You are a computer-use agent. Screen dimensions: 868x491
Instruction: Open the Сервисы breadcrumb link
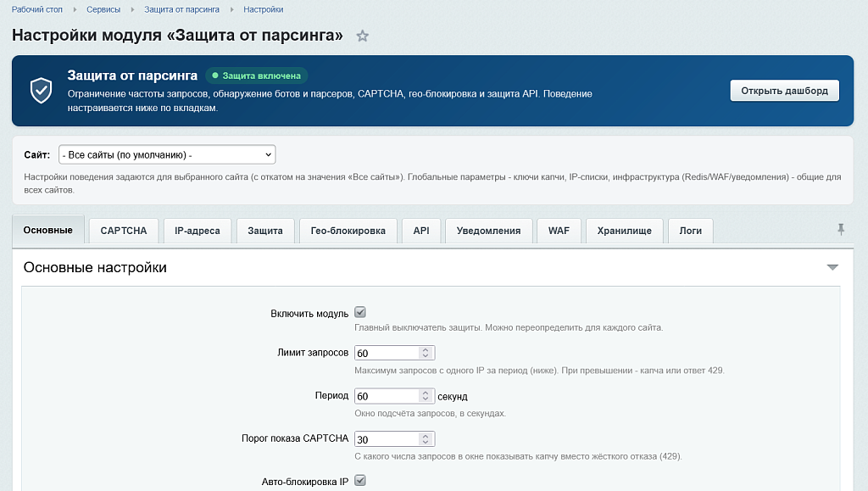pos(103,9)
